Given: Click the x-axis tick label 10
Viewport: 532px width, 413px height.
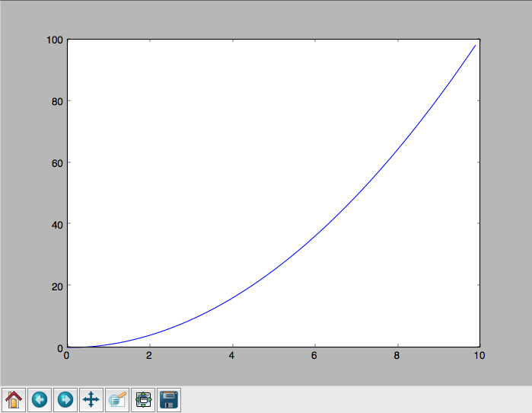Looking at the screenshot, I should (479, 356).
